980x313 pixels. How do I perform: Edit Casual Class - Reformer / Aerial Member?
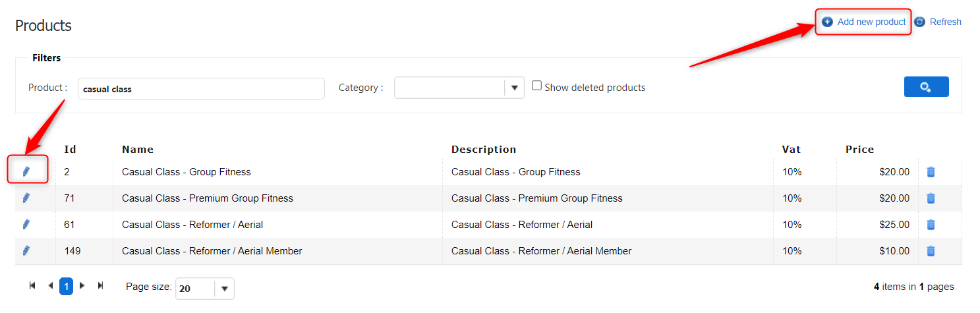pos(26,250)
